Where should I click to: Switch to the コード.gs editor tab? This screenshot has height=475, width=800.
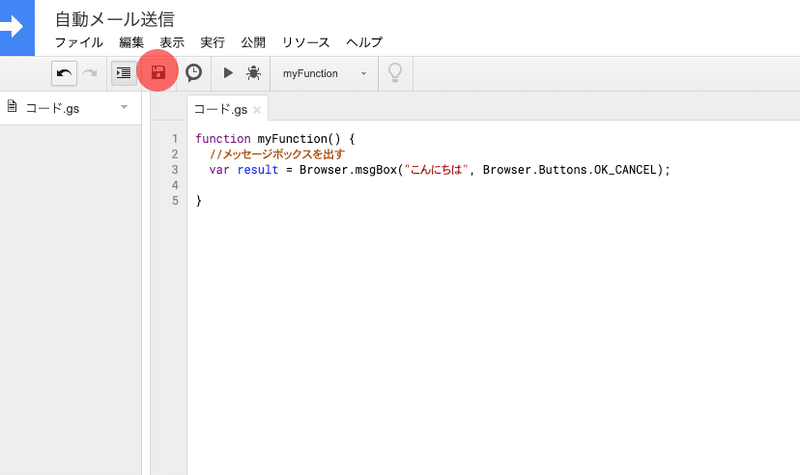(220, 109)
